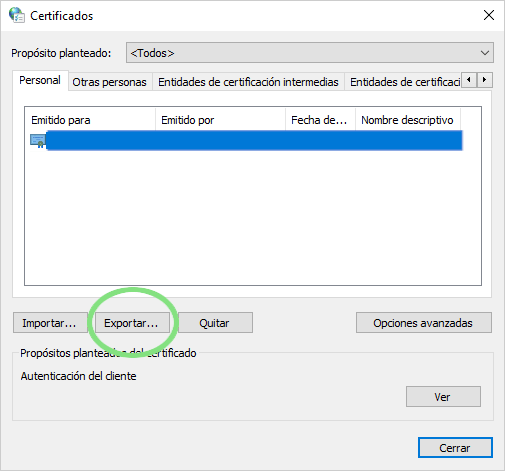This screenshot has width=505, height=471.
Task: Select the certificate icon in the list row
Action: point(38,141)
